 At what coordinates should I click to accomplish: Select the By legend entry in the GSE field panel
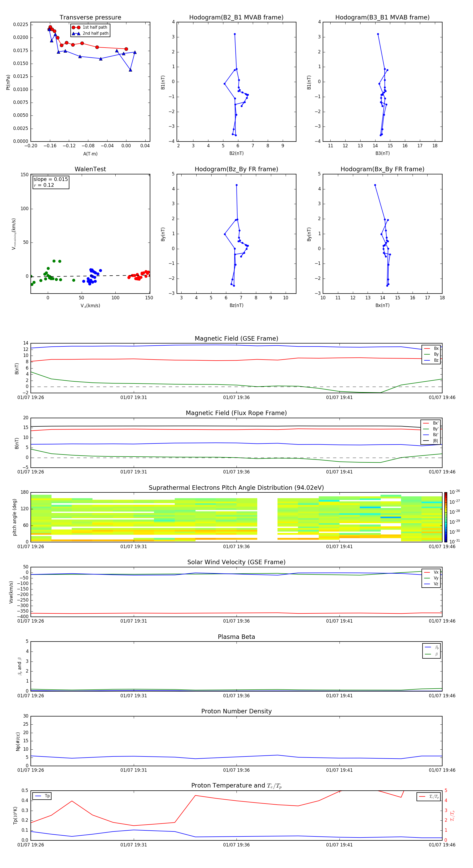tap(431, 354)
